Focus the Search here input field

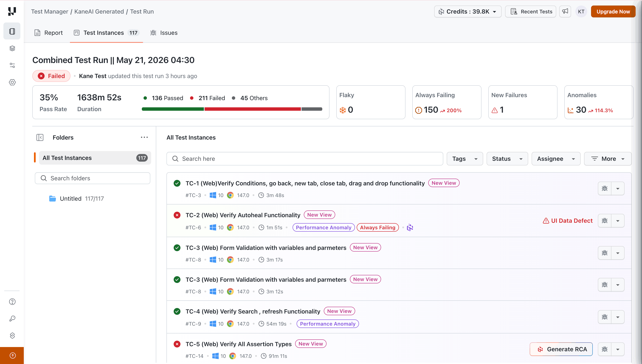point(304,159)
